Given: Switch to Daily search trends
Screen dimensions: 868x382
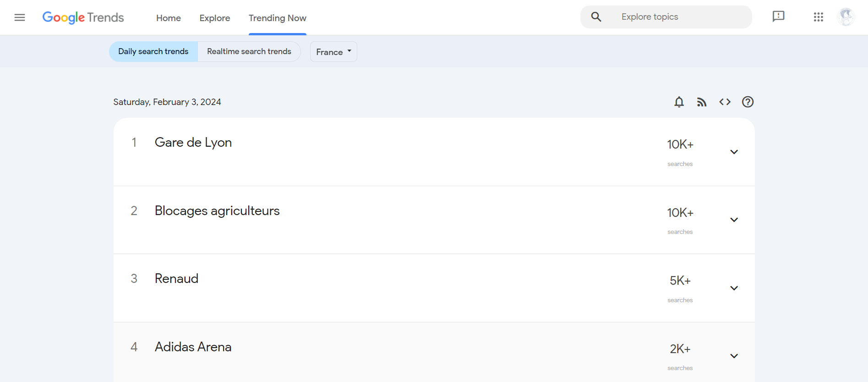Looking at the screenshot, I should pos(153,52).
